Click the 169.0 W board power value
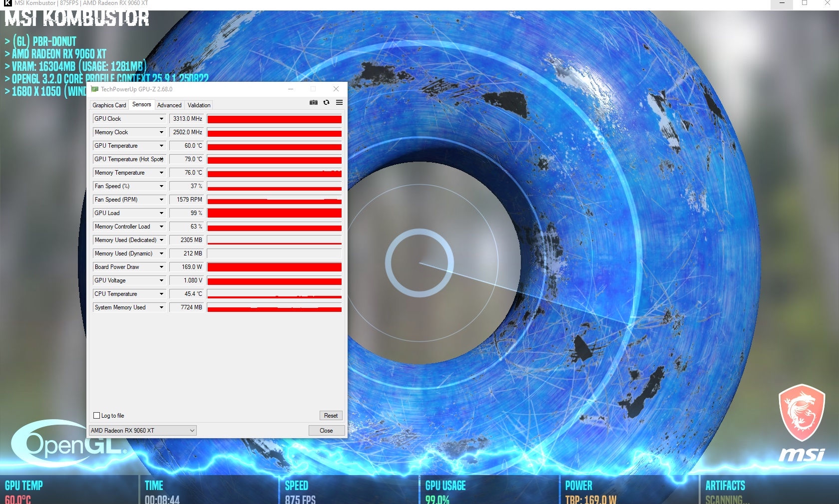 click(x=186, y=267)
